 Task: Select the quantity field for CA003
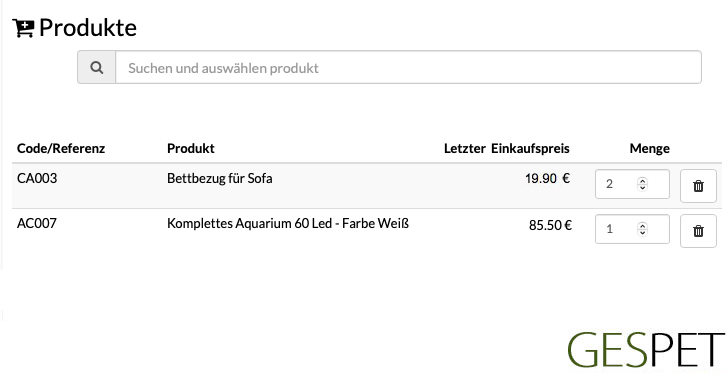632,184
